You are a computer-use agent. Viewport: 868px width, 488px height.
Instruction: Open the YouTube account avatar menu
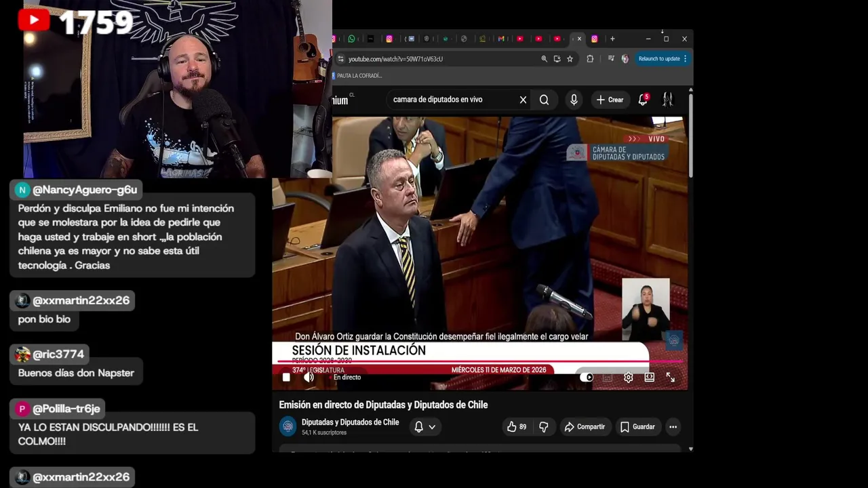pyautogui.click(x=668, y=100)
